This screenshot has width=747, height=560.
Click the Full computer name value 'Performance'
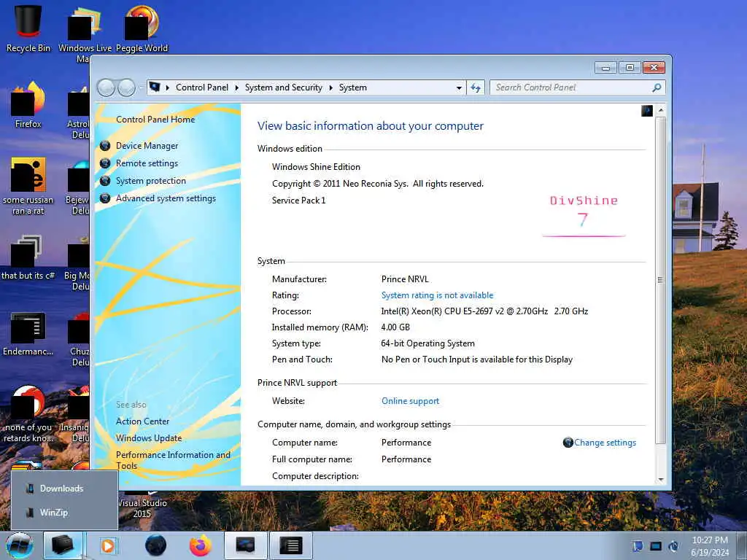pos(406,459)
